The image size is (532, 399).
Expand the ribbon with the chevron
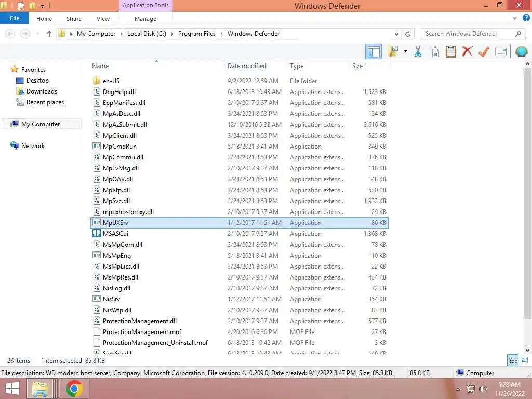pos(515,18)
